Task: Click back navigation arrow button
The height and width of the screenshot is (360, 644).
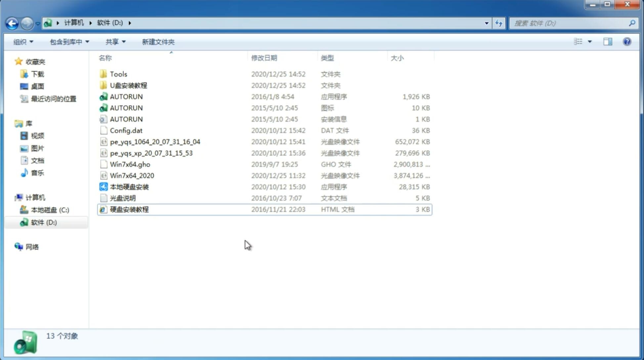Action: point(12,22)
